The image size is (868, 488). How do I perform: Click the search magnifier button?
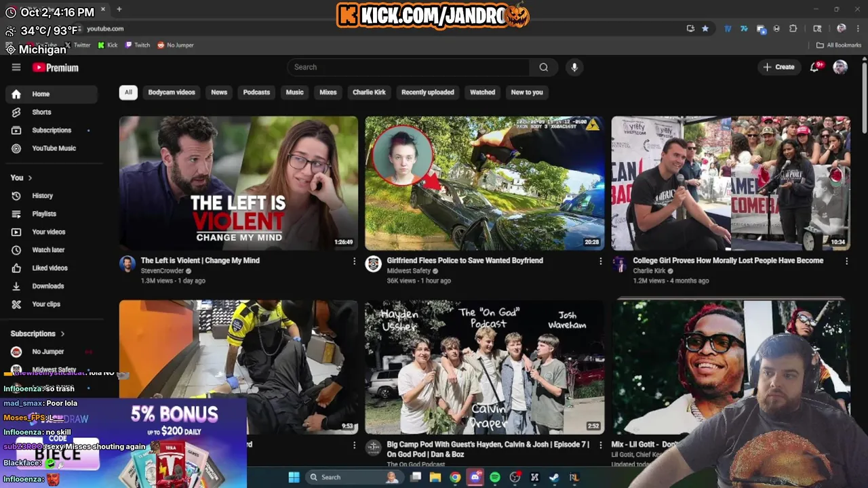pos(543,67)
